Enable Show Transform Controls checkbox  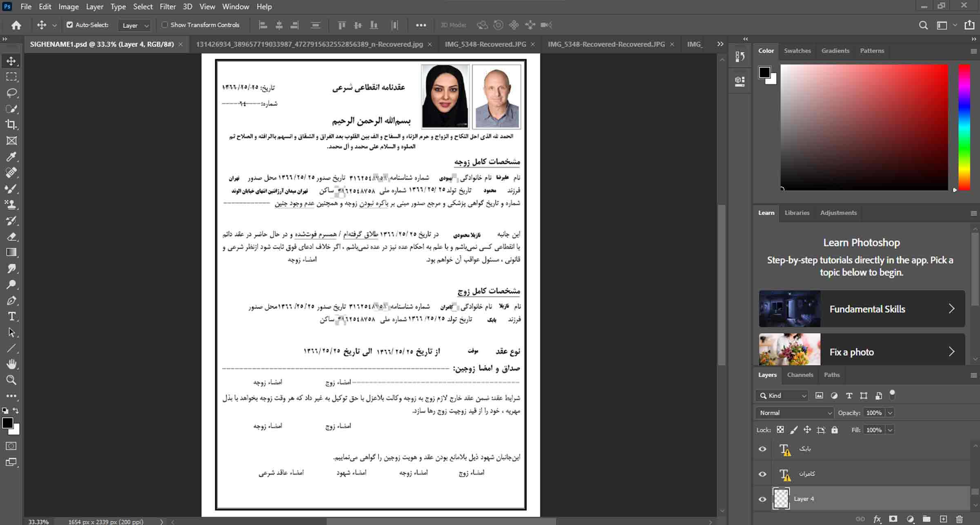pos(165,25)
